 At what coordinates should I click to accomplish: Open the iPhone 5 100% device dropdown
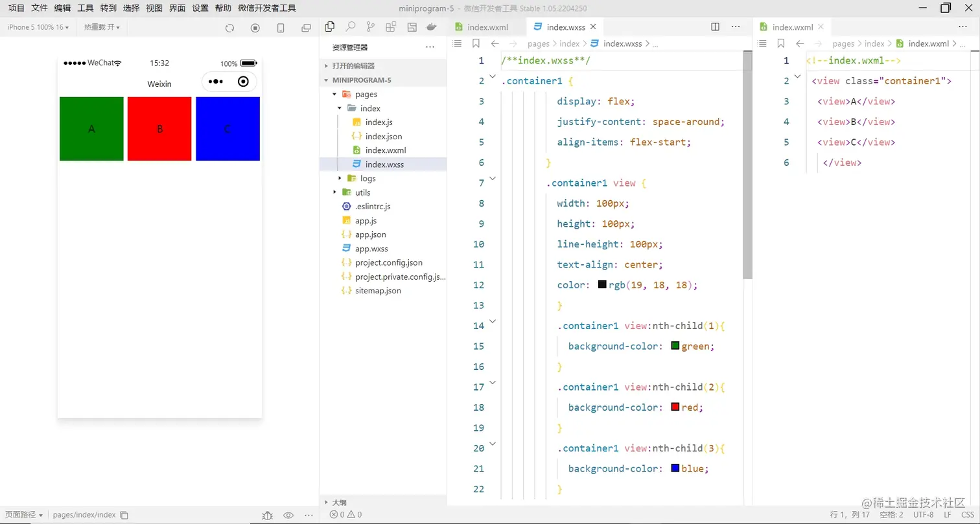pyautogui.click(x=38, y=27)
